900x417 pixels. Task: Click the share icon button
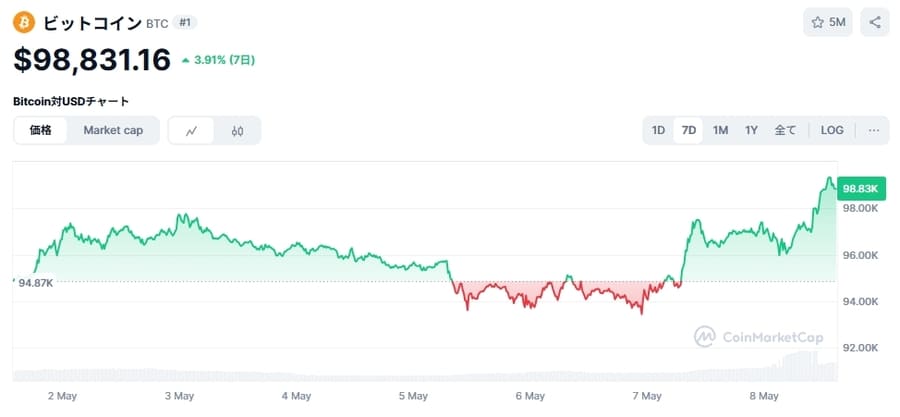click(x=875, y=22)
